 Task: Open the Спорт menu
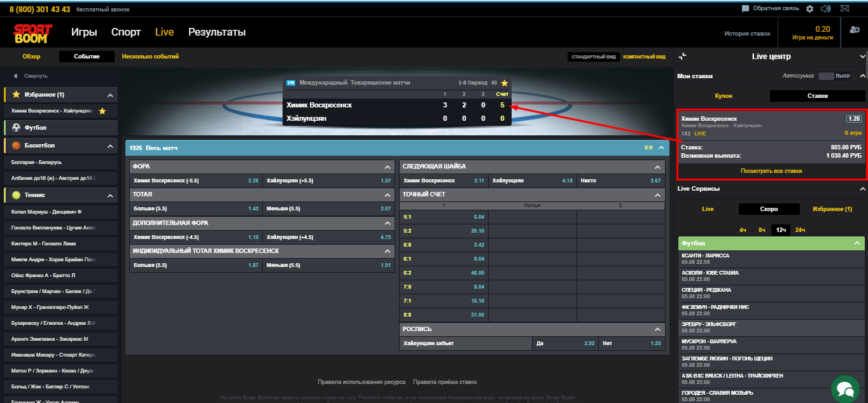tap(126, 32)
